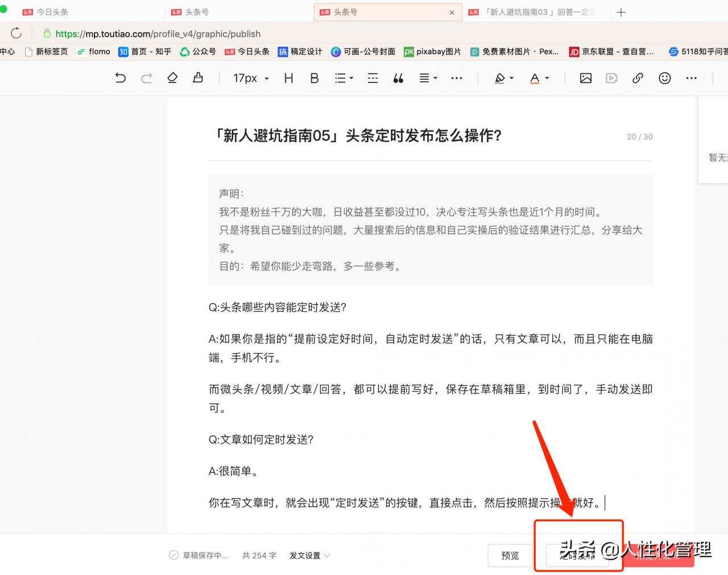Open the 稿定设计 bookmark
The image size is (728, 575).
tap(300, 51)
